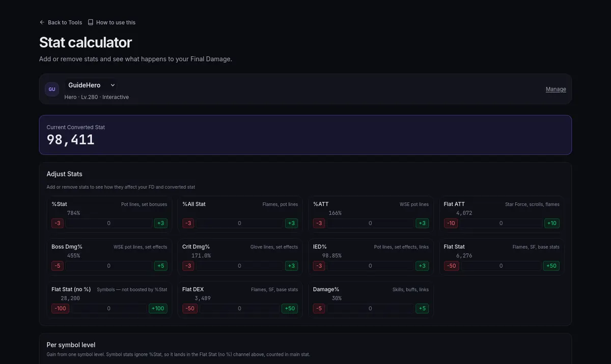Focus the Flat Stat (no %) adjustment input
Screen dimensions: 611x364
tap(109, 309)
